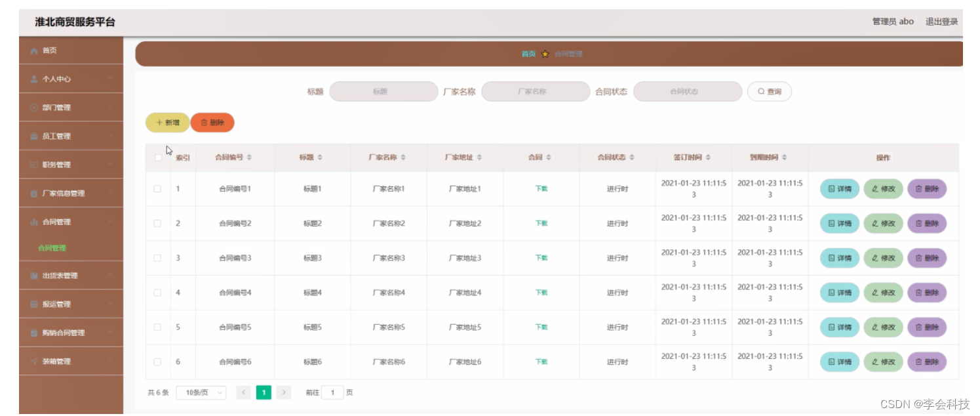Click 修改 for 合同编号5
This screenshot has width=980, height=416.
pos(883,327)
